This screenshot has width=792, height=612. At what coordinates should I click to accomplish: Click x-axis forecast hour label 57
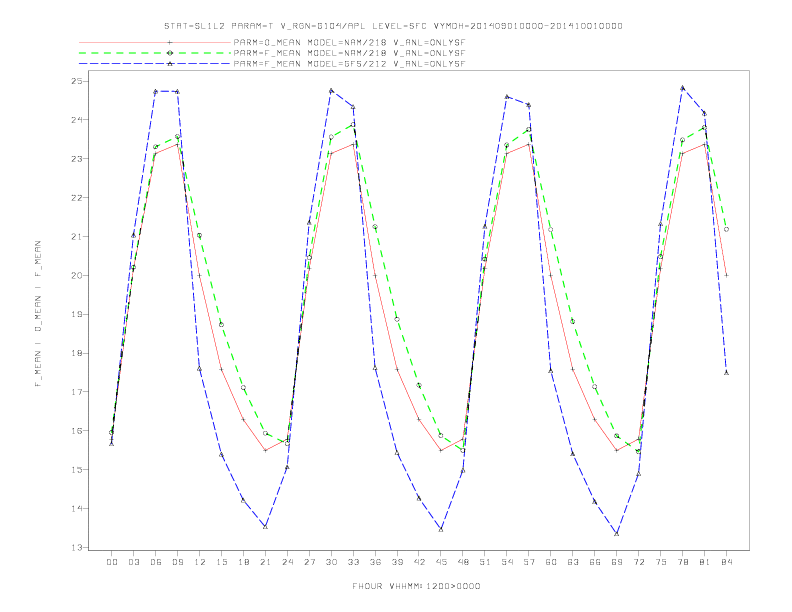529,562
